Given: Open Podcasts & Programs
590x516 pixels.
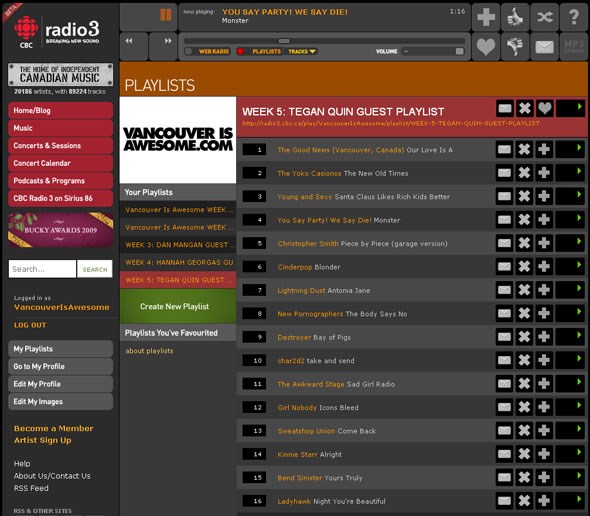Looking at the screenshot, I should (x=61, y=181).
